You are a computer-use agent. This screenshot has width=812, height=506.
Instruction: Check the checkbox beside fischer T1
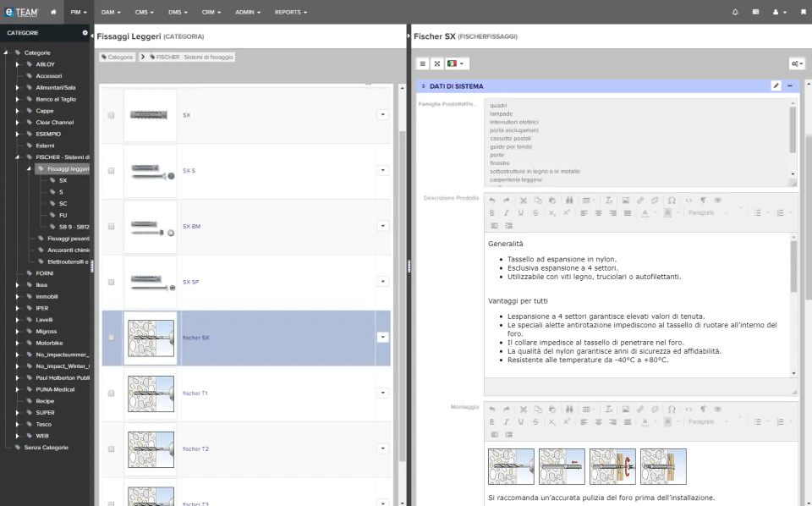click(110, 393)
